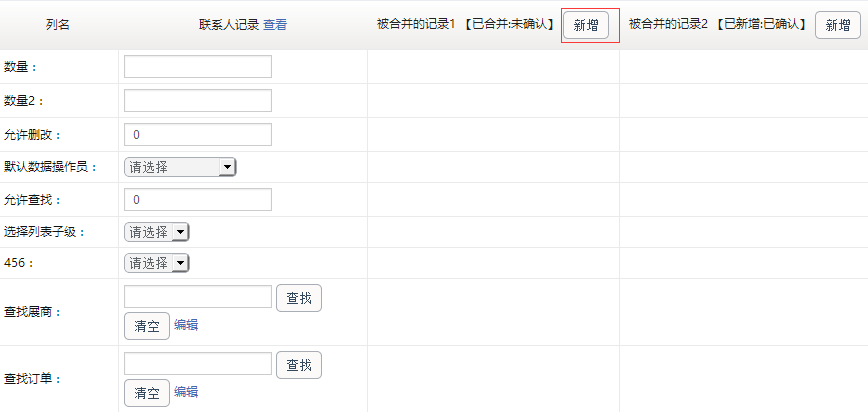Click the 允许删改 input field
The width and height of the screenshot is (868, 412).
(198, 135)
